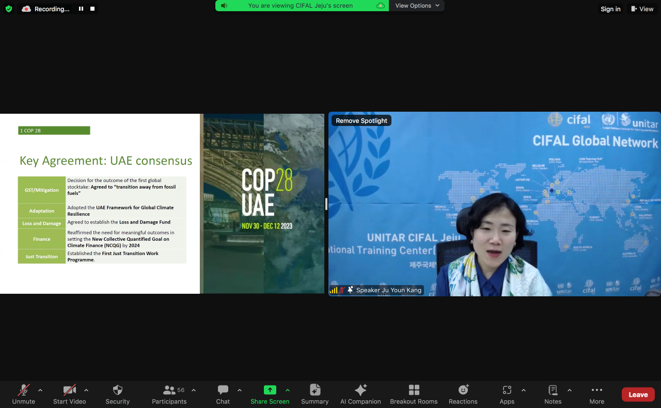The image size is (661, 408).
Task: Open the meeting Summary
Action: coord(315,395)
